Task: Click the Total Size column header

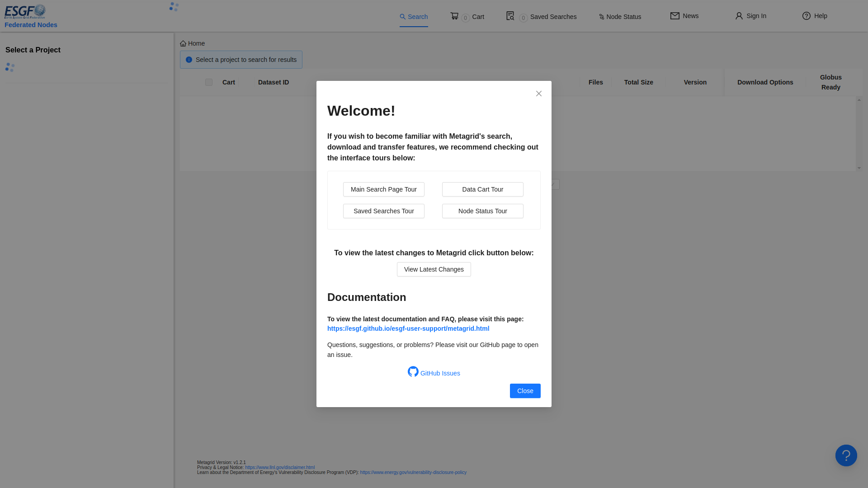Action: click(639, 82)
